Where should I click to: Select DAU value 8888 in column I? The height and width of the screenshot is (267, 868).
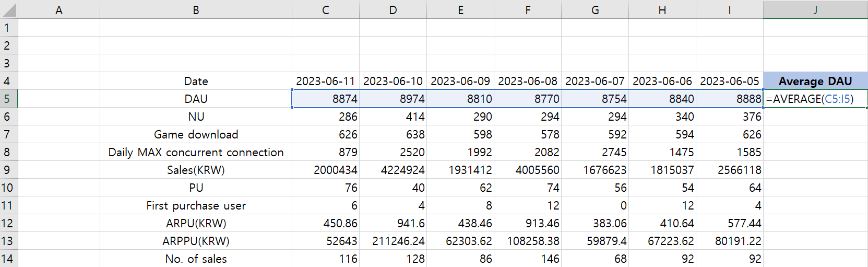click(730, 99)
